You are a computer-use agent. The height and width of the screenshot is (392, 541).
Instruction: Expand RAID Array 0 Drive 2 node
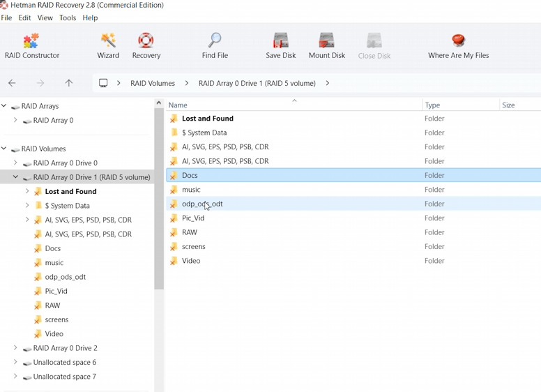(x=15, y=347)
